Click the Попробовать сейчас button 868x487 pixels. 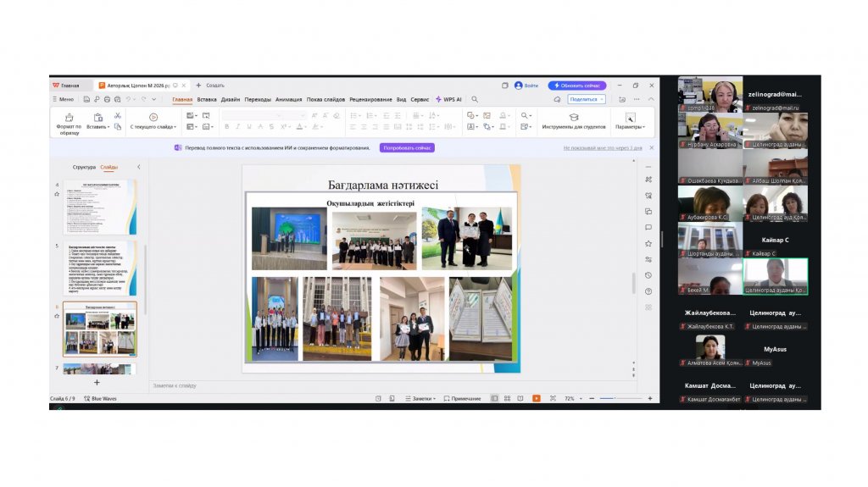click(x=407, y=147)
